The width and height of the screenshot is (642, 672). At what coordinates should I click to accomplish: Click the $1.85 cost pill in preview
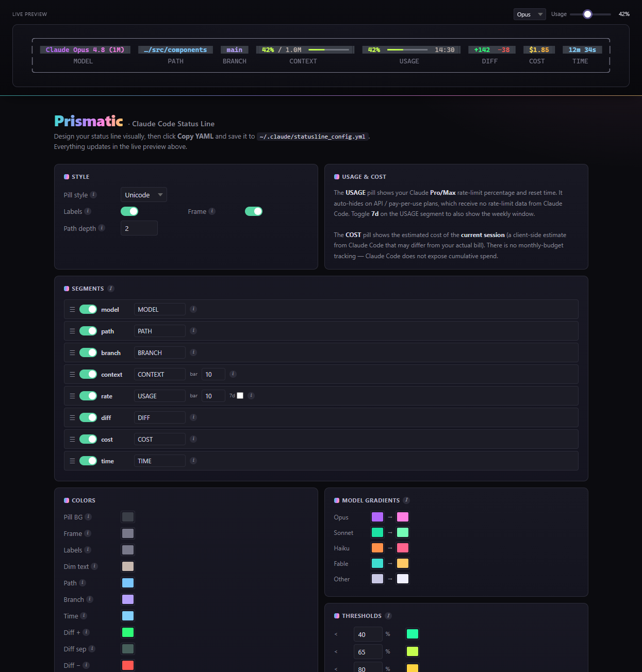click(x=539, y=50)
